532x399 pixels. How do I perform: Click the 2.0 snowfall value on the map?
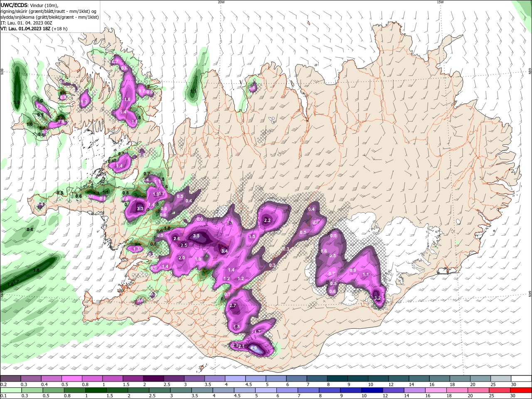[182, 258]
